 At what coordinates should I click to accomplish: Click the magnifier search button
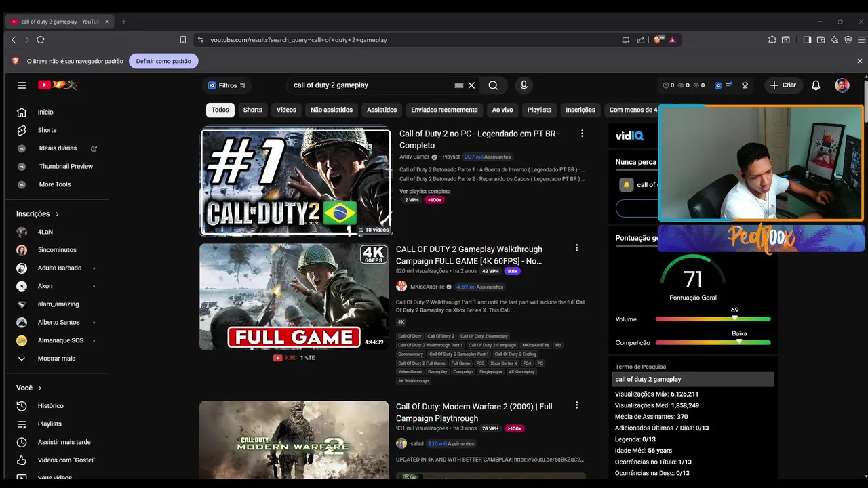coord(493,85)
